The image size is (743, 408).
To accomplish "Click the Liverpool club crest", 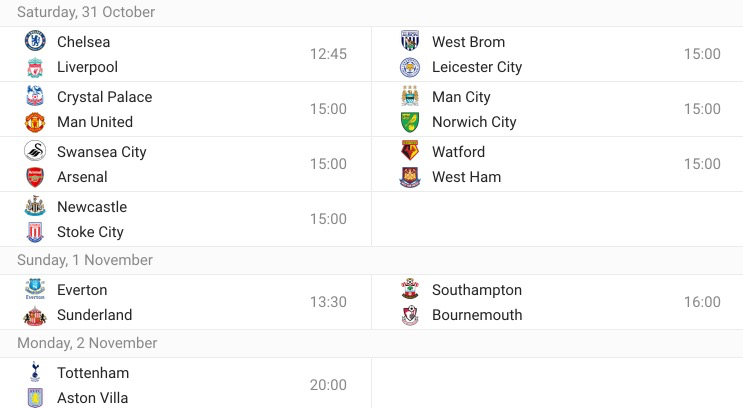I will [x=35, y=67].
